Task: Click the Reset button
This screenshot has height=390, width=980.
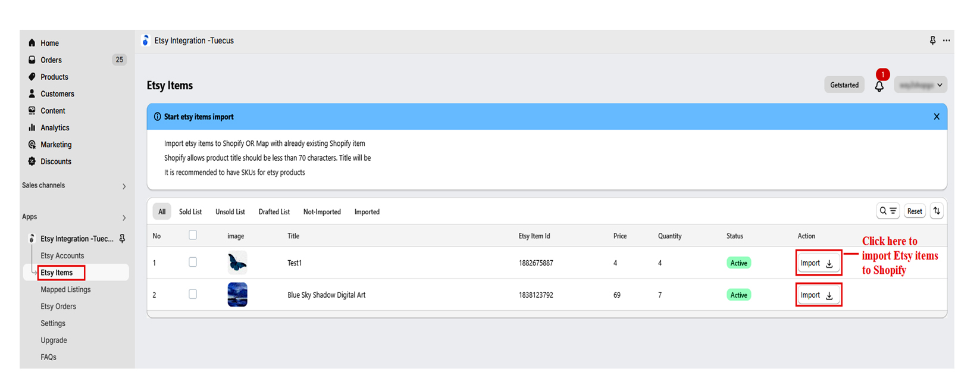Action: pyautogui.click(x=915, y=211)
